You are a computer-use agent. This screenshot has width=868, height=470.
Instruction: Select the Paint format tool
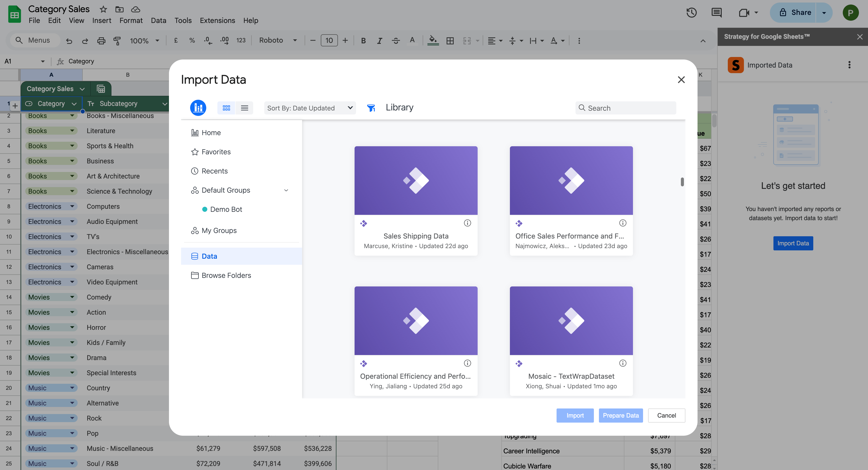[117, 40]
